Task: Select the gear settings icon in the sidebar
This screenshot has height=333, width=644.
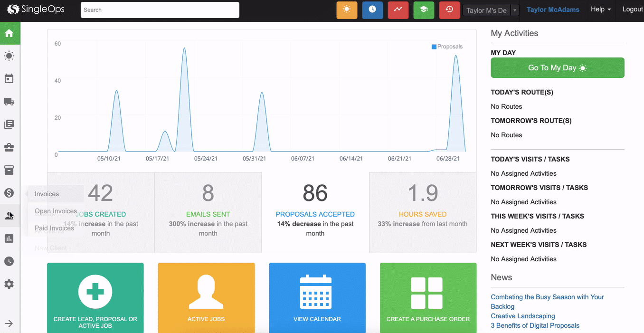Action: coord(9,284)
